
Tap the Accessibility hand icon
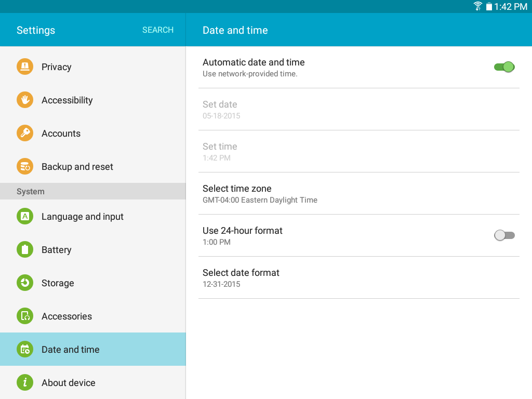point(25,100)
